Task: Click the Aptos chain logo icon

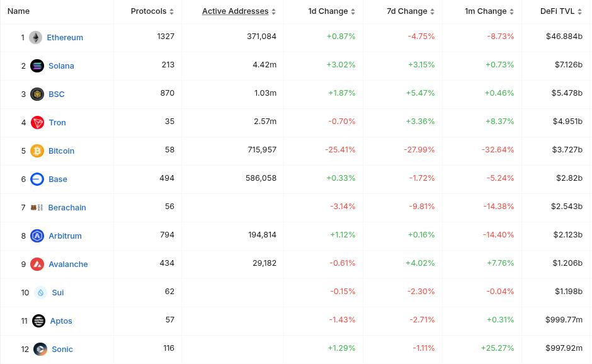Action: click(x=38, y=321)
